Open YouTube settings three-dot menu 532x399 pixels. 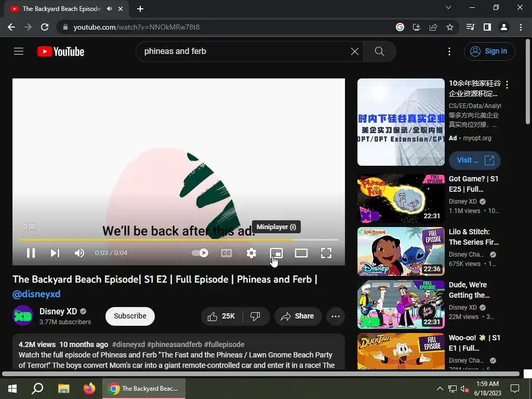(449, 51)
